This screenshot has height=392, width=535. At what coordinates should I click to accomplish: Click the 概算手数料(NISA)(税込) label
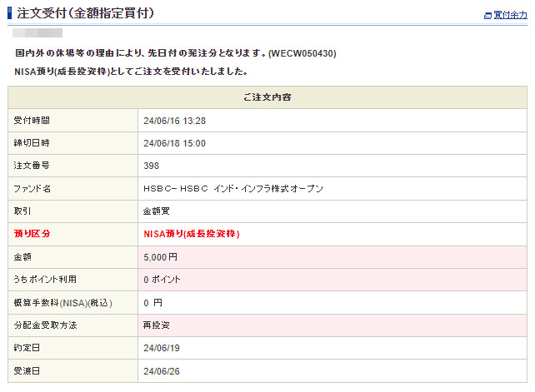tap(62, 302)
